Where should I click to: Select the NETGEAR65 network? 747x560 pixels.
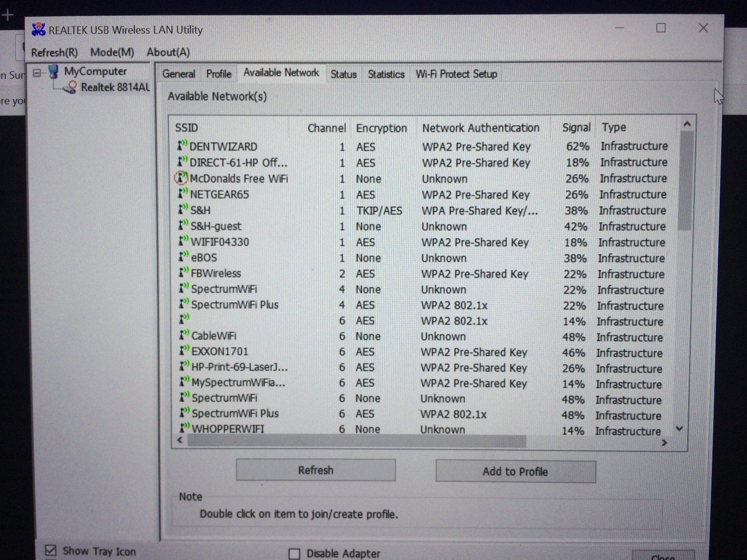tap(422, 194)
